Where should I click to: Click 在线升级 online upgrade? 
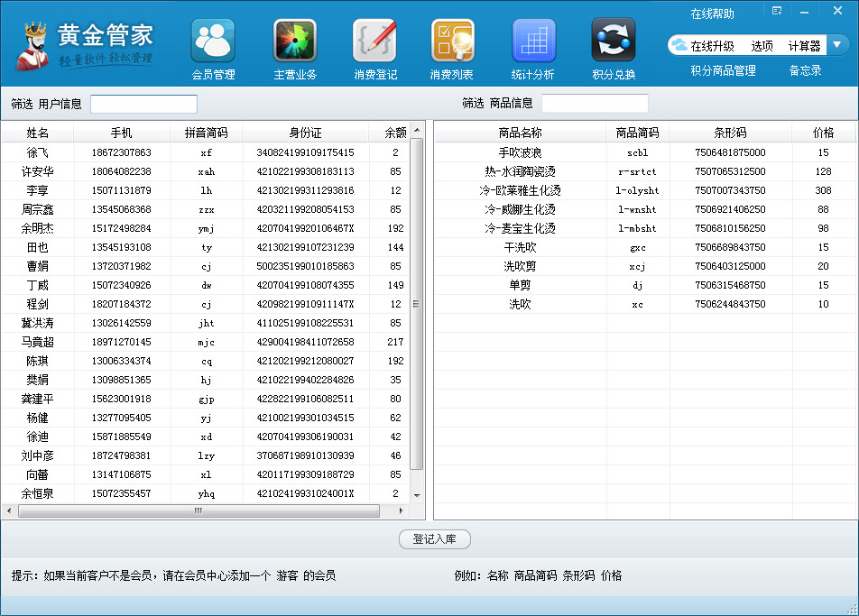[712, 46]
